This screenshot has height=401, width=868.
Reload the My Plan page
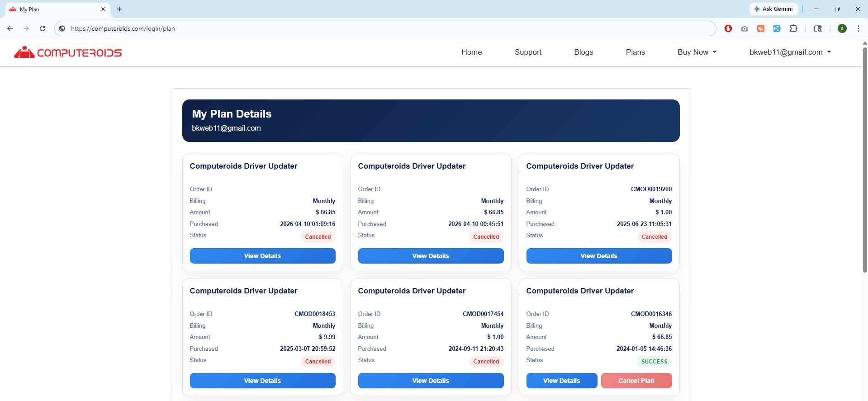tap(43, 28)
